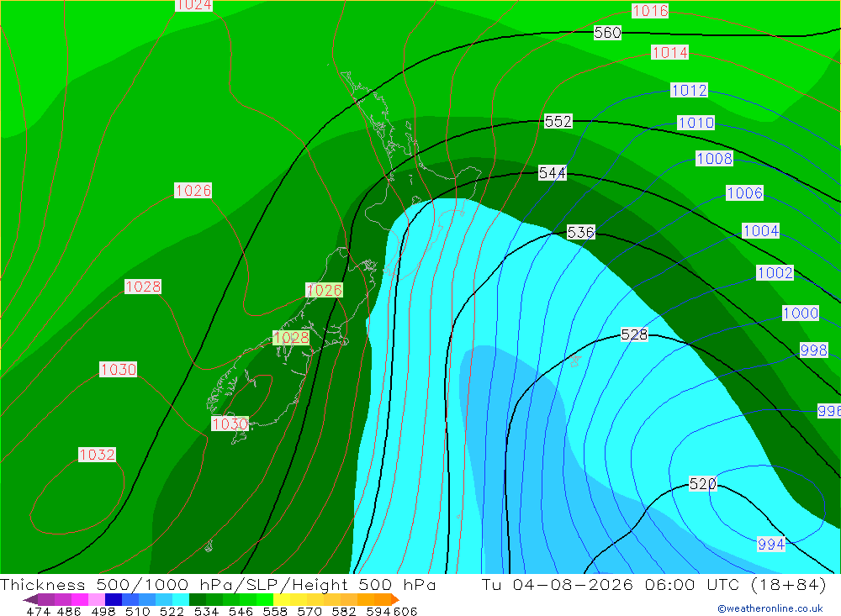The height and width of the screenshot is (616, 841).
Task: Click the purple left arrow end of the color scale
Action: point(30,599)
